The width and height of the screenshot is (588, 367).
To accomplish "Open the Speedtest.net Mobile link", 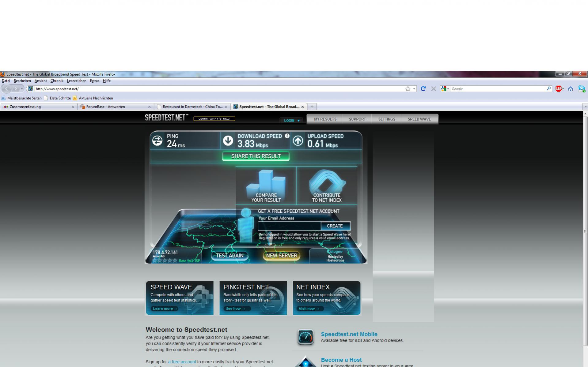I will [349, 334].
